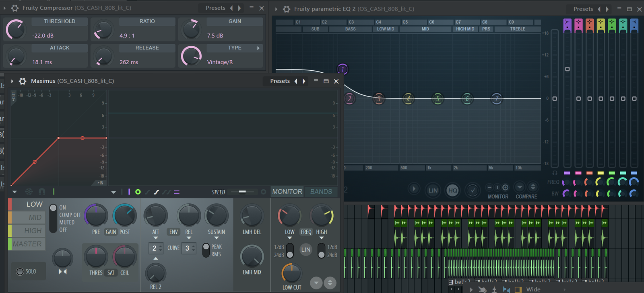
Task: Open the Maximus toolbar leftmost dropdown arrow
Action: (14, 192)
